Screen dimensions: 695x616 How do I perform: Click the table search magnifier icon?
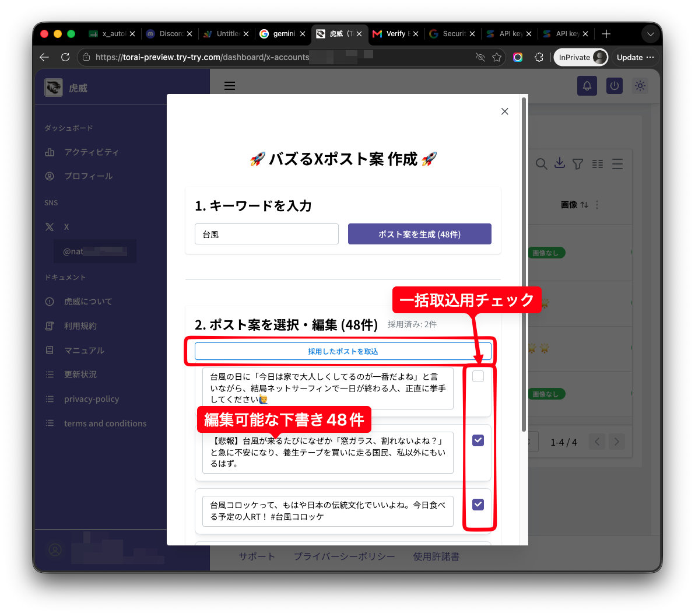tap(540, 164)
